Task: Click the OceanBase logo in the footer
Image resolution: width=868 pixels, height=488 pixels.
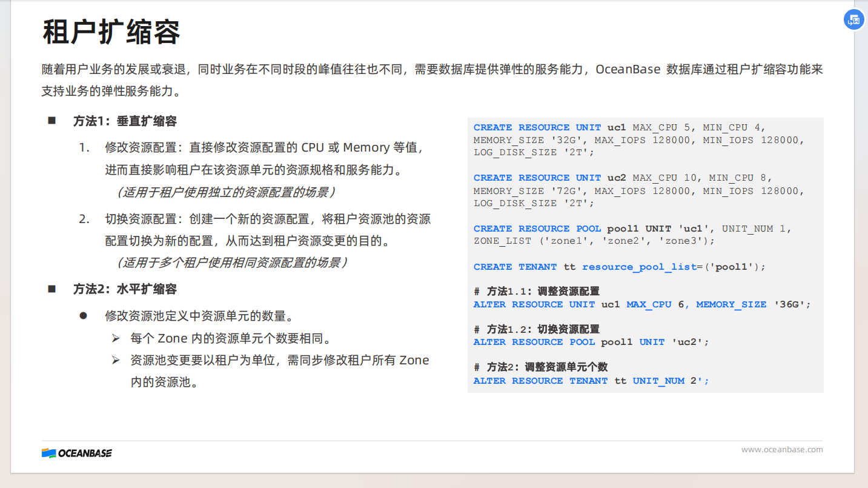Action: click(76, 453)
